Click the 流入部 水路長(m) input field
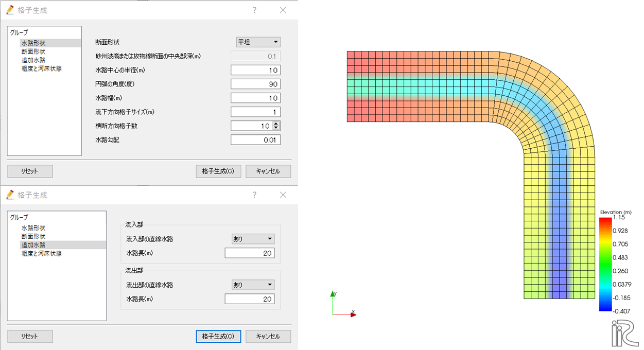644x350 pixels. point(250,253)
